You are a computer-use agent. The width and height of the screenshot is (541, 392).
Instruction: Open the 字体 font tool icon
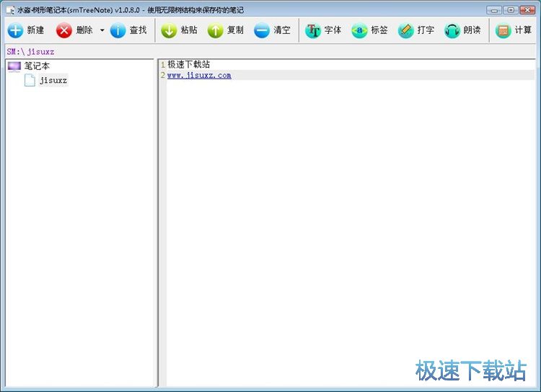[313, 31]
